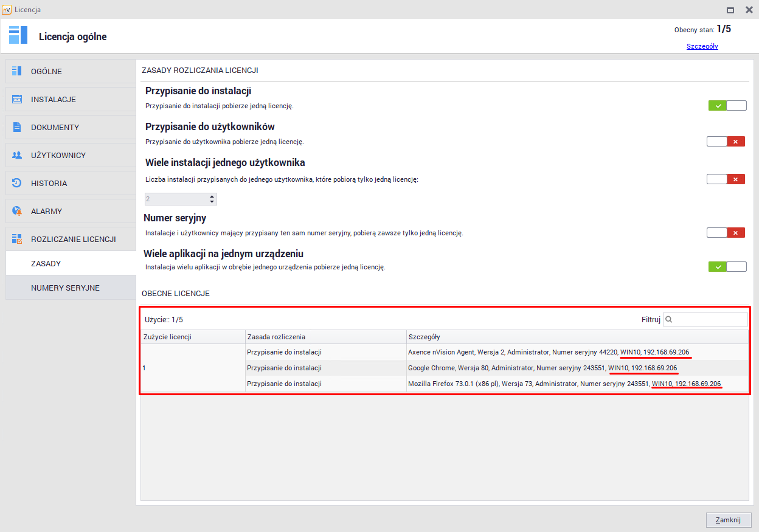Open the Szczegóły link
This screenshot has width=759, height=532.
click(x=702, y=46)
